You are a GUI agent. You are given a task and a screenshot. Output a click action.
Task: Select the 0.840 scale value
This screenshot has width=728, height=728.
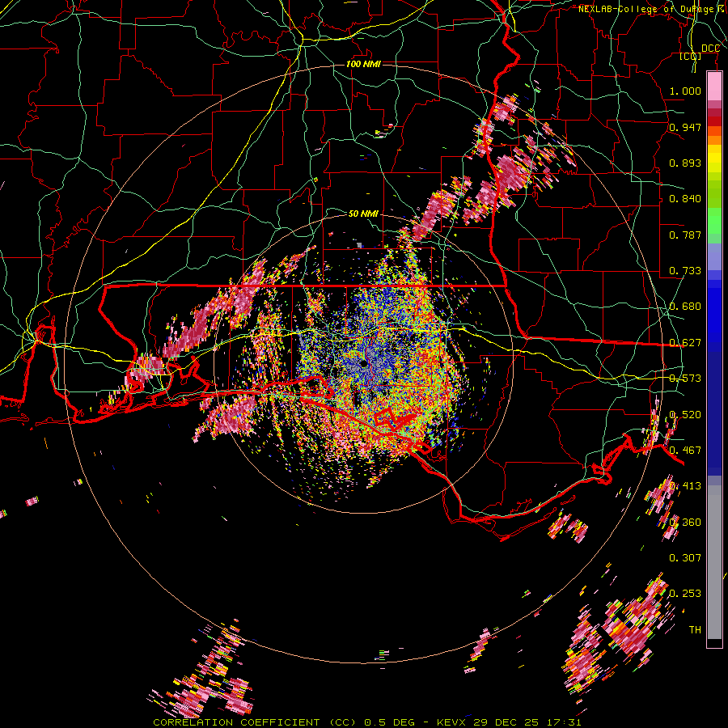685,199
